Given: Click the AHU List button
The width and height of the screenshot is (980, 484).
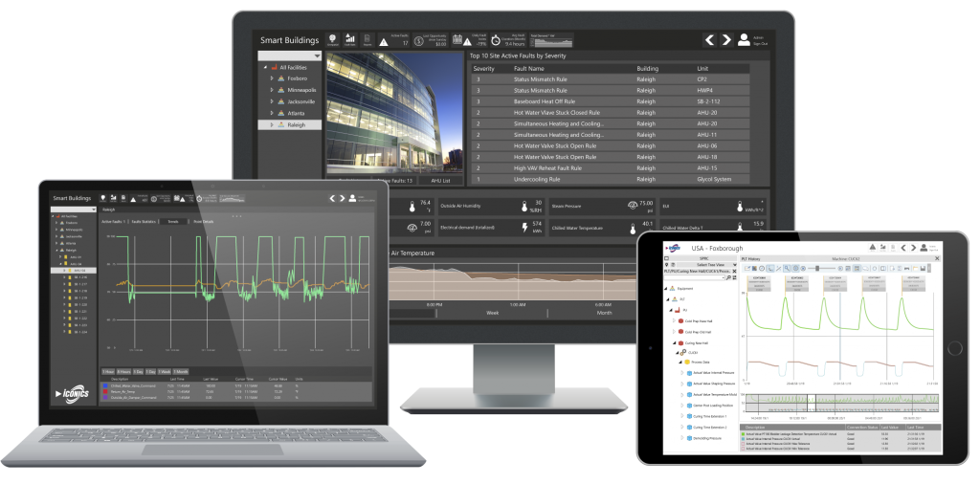Looking at the screenshot, I should tap(439, 180).
